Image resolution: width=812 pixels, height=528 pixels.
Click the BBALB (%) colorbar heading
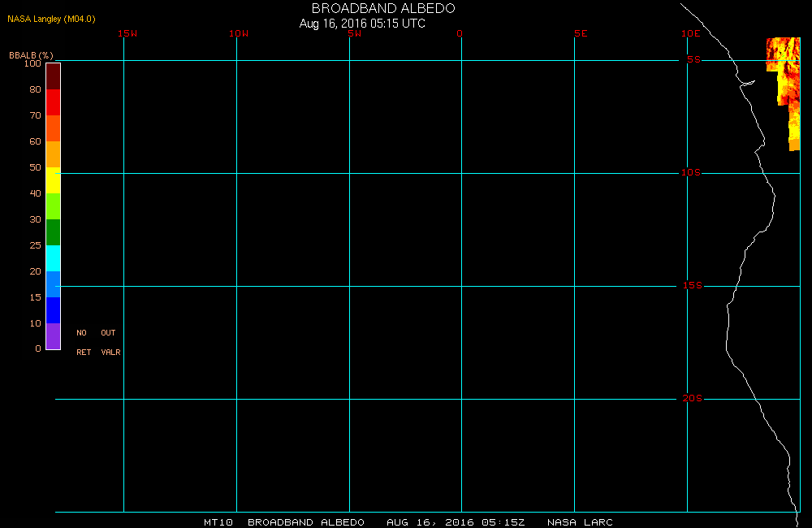tap(31, 55)
